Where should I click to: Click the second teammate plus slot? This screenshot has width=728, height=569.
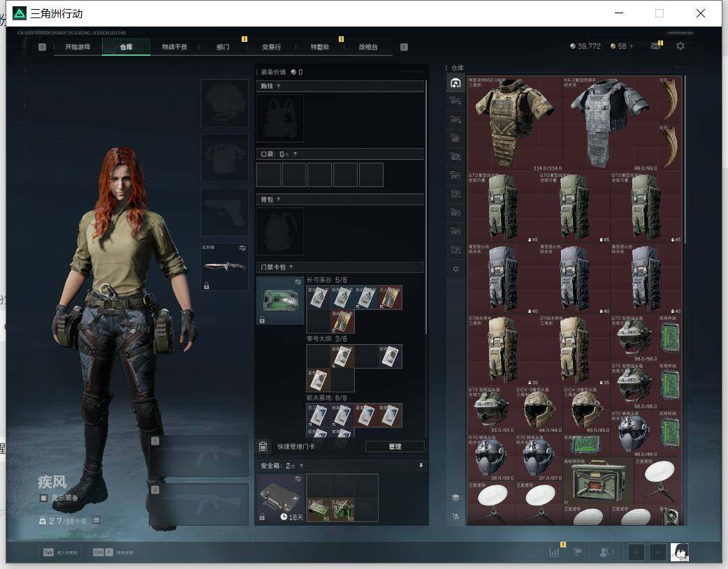(658, 552)
